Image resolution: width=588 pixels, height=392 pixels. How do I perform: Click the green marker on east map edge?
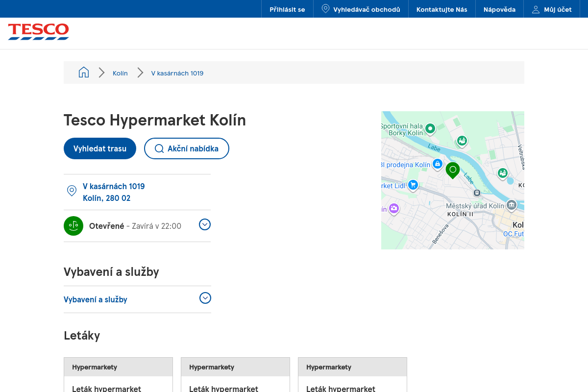pos(502,173)
